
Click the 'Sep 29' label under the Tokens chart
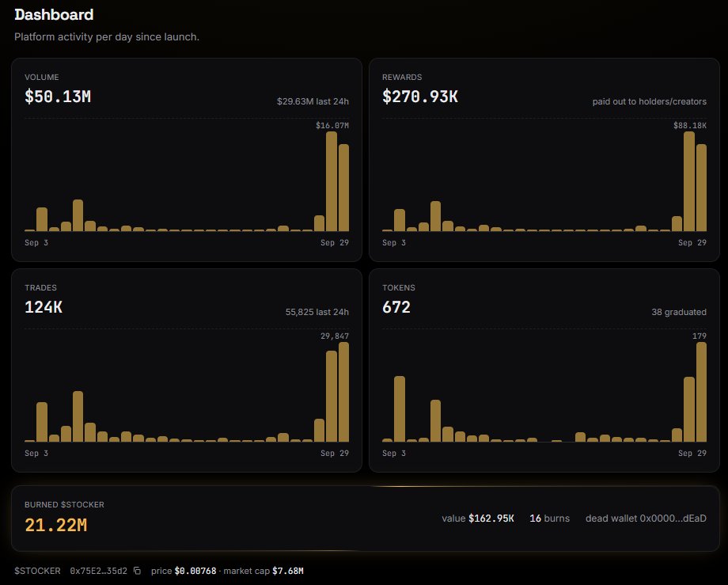coord(692,453)
